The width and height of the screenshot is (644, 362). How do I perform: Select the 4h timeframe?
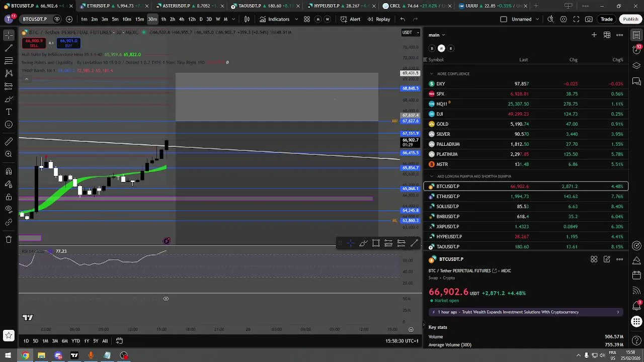(x=182, y=19)
